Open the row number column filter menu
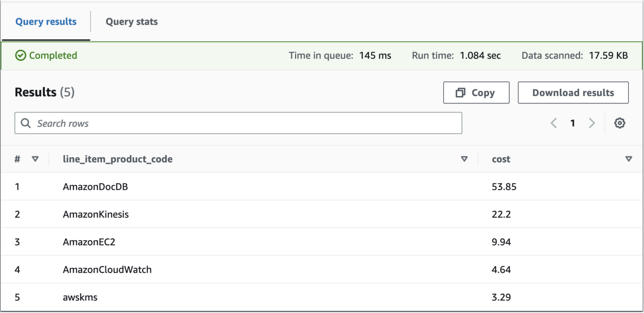Image resolution: width=644 pixels, height=313 pixels. click(36, 159)
